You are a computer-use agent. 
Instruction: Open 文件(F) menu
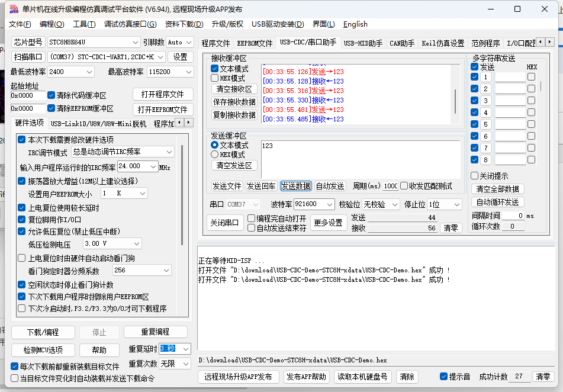coord(20,24)
